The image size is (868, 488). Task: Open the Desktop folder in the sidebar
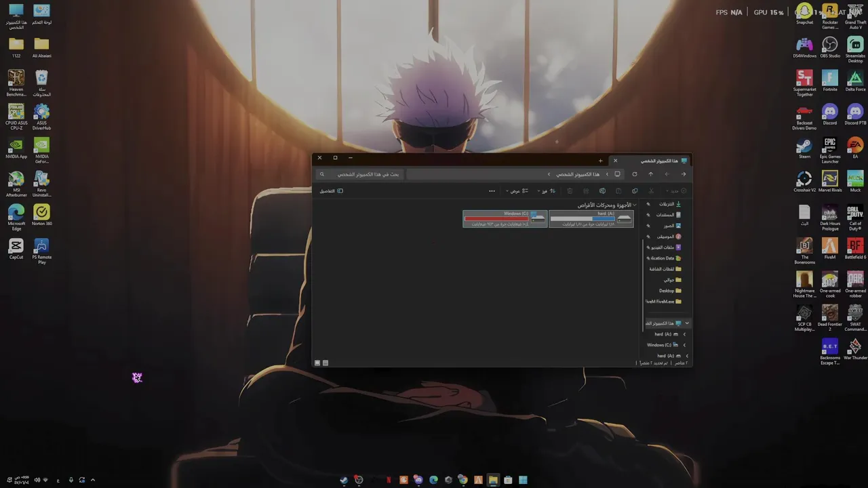pyautogui.click(x=670, y=291)
